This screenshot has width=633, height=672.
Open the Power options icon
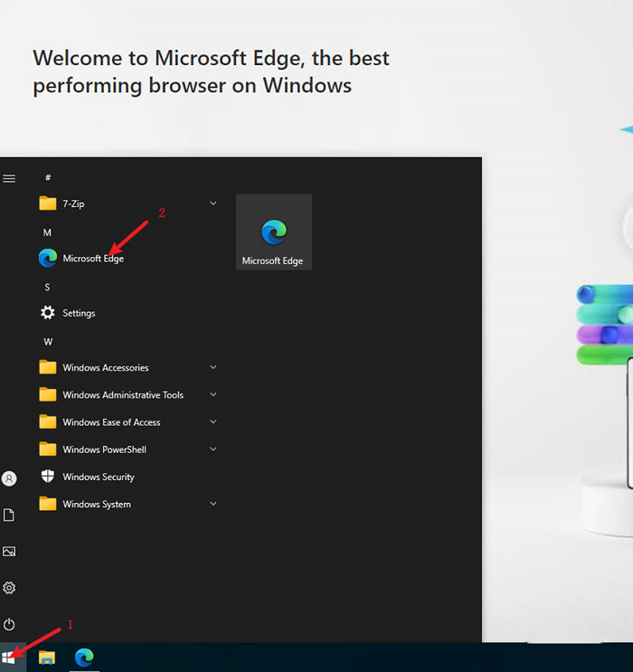click(9, 624)
